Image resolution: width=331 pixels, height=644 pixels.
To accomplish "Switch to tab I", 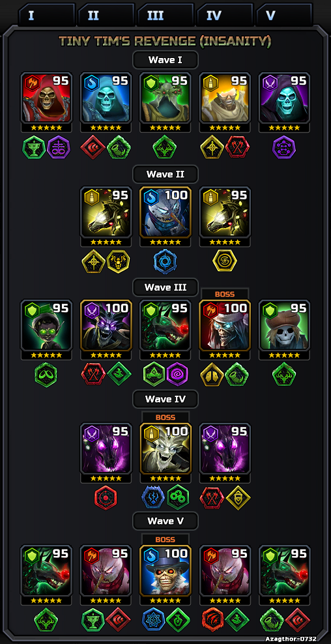I will [47, 15].
